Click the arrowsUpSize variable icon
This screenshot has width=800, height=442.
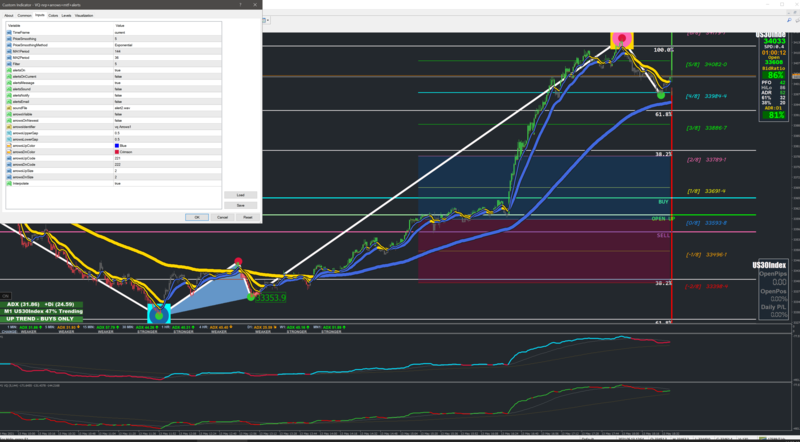tap(9, 170)
